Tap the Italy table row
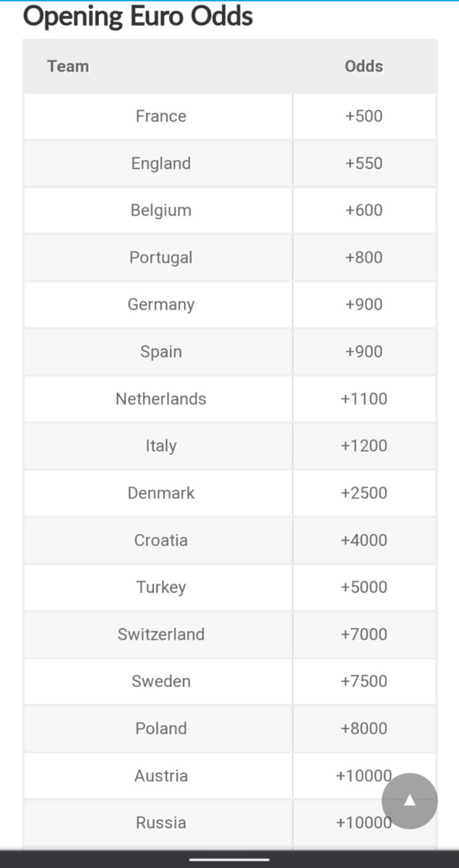The height and width of the screenshot is (868, 459). pos(160,446)
